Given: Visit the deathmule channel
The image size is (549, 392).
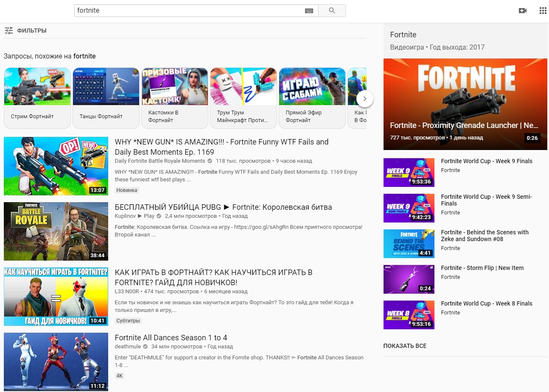Looking at the screenshot, I should 128,347.
